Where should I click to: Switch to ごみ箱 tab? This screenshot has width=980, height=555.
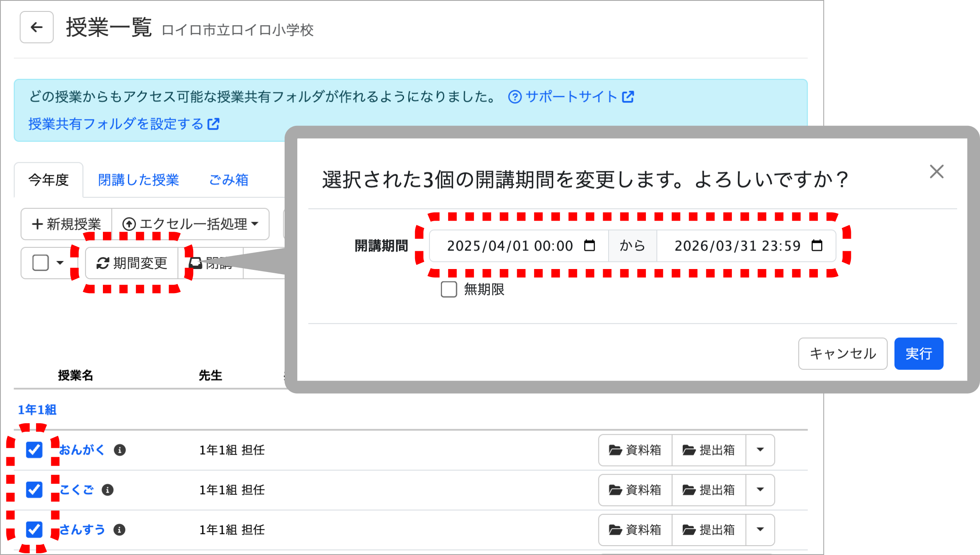coord(229,180)
